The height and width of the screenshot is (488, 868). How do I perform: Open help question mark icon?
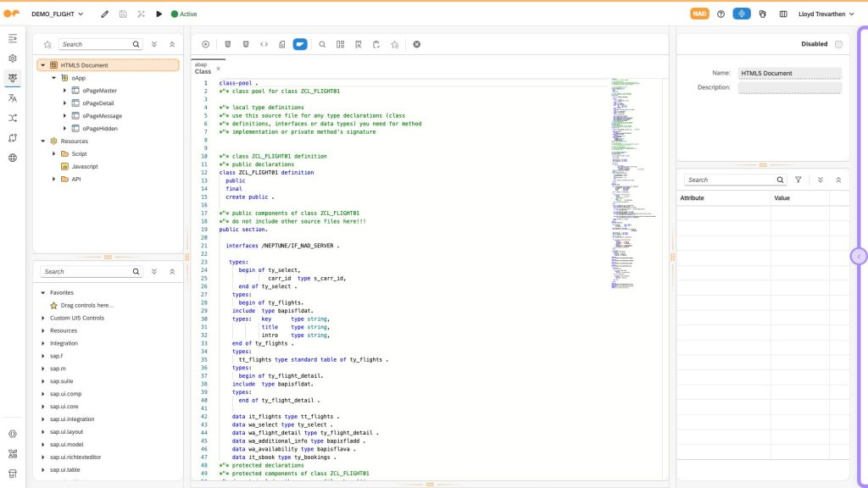pos(721,14)
